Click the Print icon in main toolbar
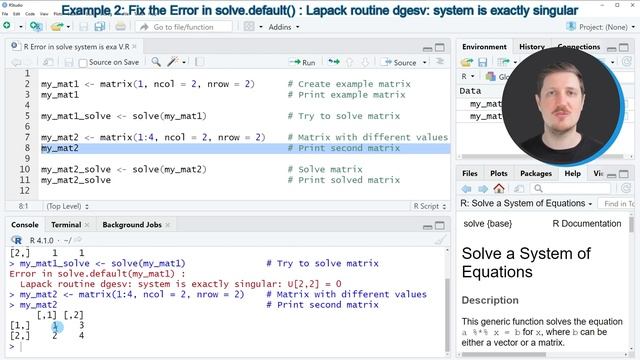The width and height of the screenshot is (640, 360). coord(120,27)
